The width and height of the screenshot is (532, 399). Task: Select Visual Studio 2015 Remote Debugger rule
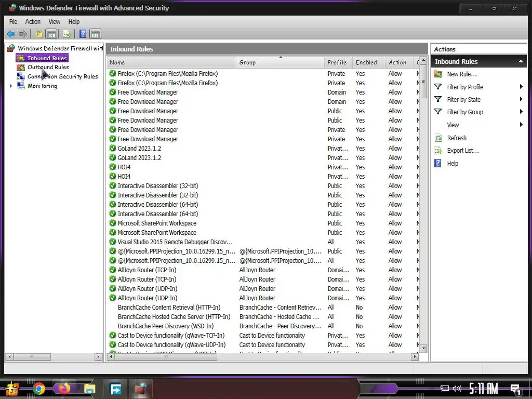coord(263,242)
